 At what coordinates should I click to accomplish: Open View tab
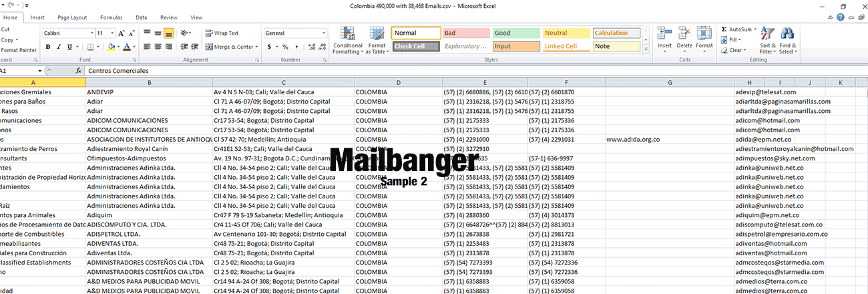196,17
